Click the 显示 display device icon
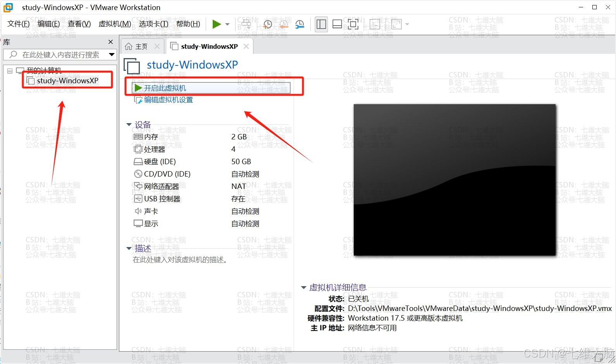 coord(138,223)
